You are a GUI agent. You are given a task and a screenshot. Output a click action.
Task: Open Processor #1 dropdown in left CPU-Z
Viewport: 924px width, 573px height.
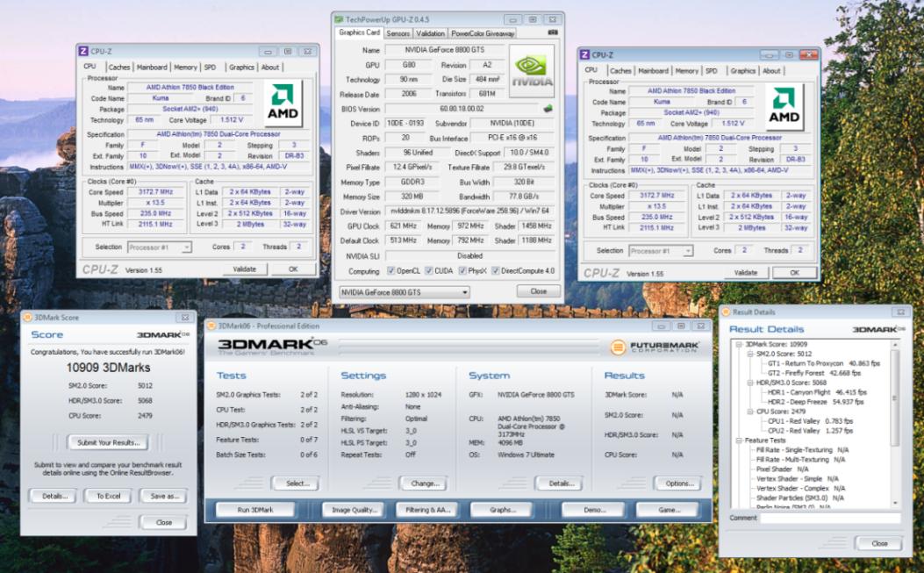[160, 247]
